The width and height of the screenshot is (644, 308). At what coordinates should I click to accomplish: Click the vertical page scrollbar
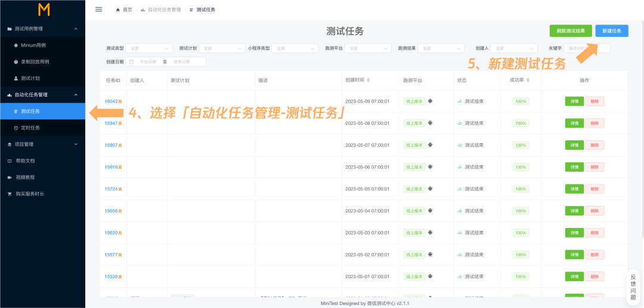642,129
